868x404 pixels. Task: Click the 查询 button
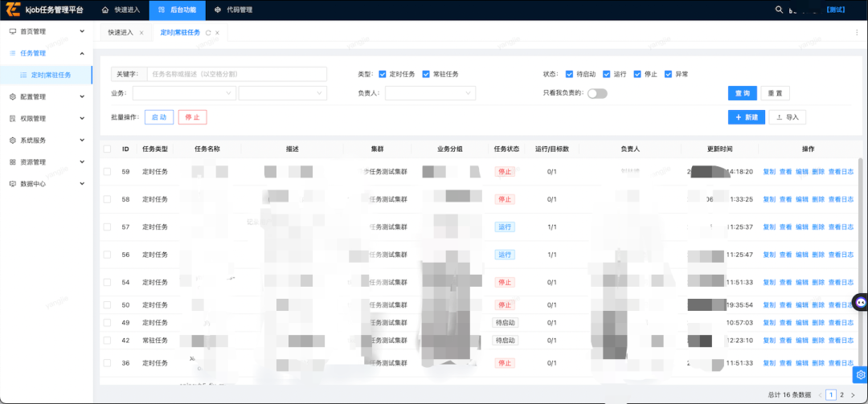(743, 93)
